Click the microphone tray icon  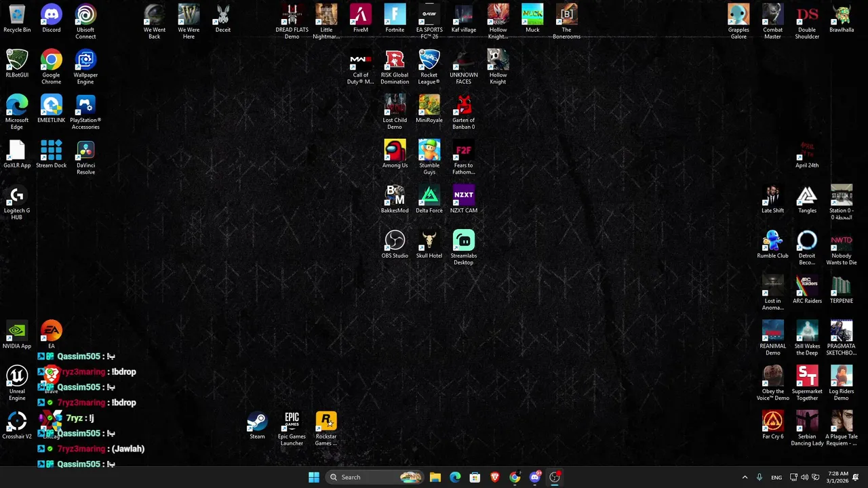point(759,477)
